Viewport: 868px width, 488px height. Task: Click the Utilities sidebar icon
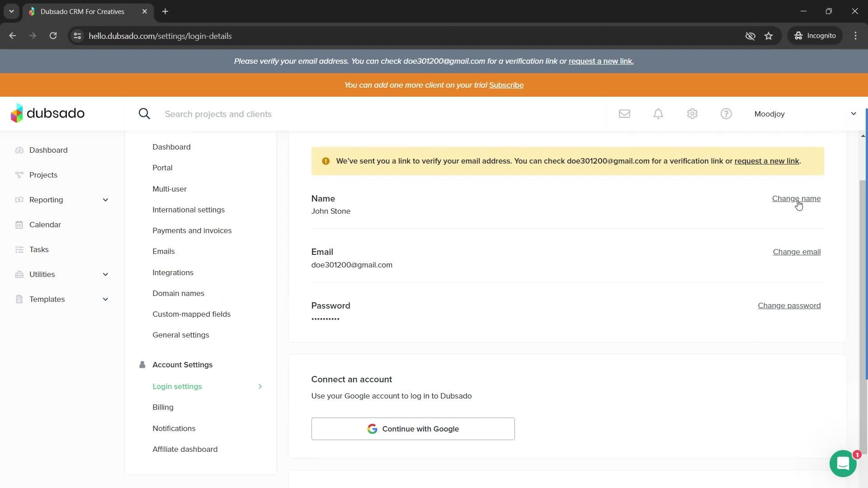click(19, 274)
